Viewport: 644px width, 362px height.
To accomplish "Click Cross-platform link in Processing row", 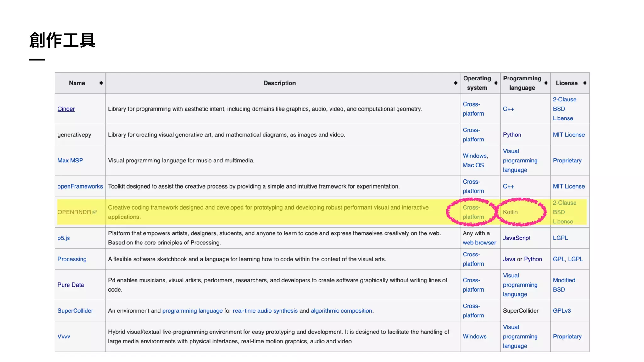I will click(473, 259).
